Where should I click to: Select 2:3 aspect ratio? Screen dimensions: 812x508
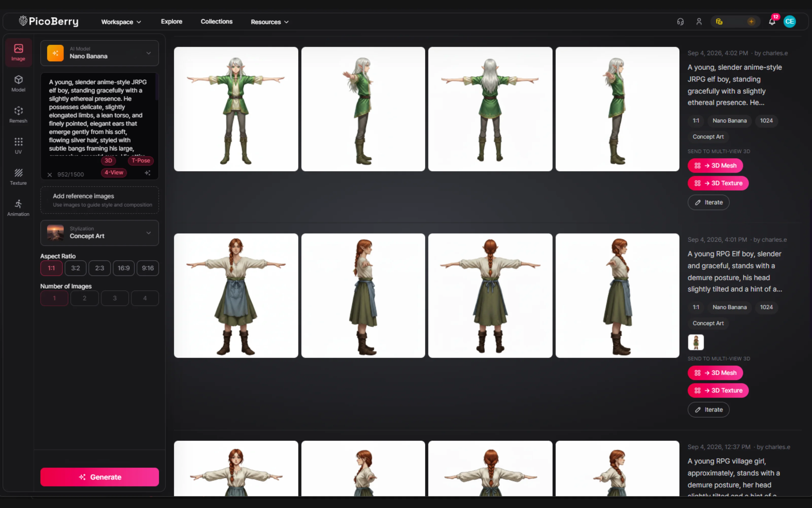click(100, 268)
